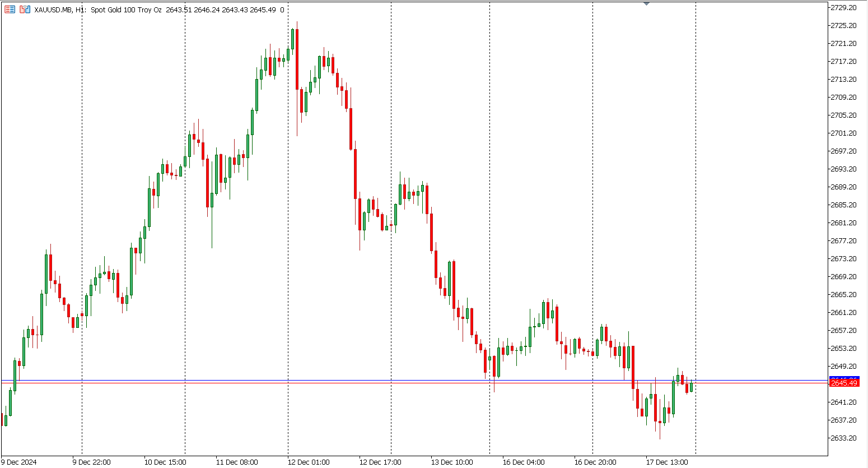The image size is (868, 468).
Task: Click the 2649.20 price scale label
Action: click(844, 366)
